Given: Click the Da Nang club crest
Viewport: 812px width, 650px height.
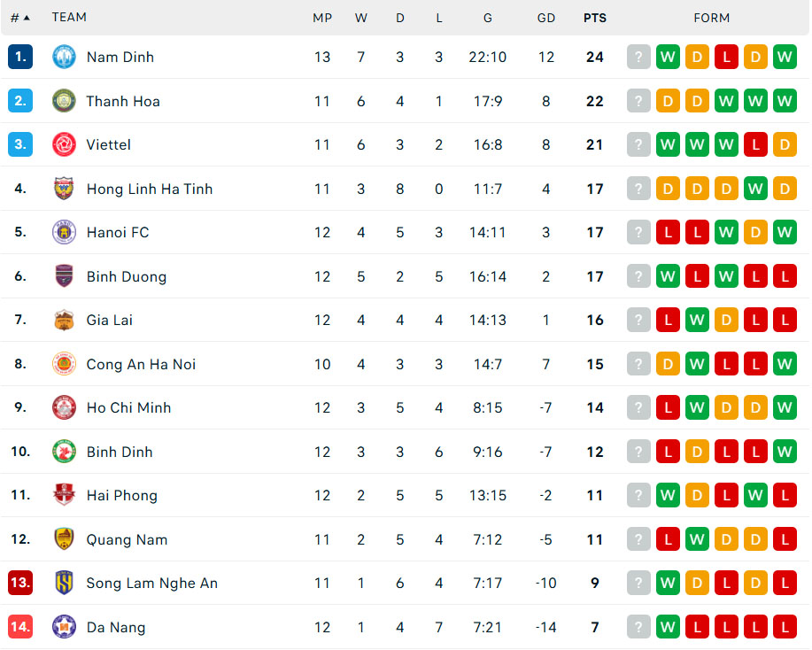Looking at the screenshot, I should [x=62, y=626].
